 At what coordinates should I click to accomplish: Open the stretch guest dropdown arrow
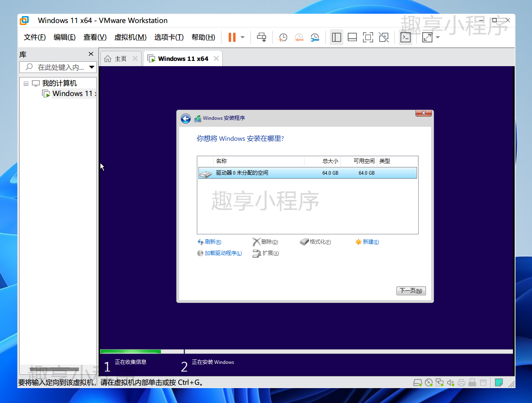438,38
